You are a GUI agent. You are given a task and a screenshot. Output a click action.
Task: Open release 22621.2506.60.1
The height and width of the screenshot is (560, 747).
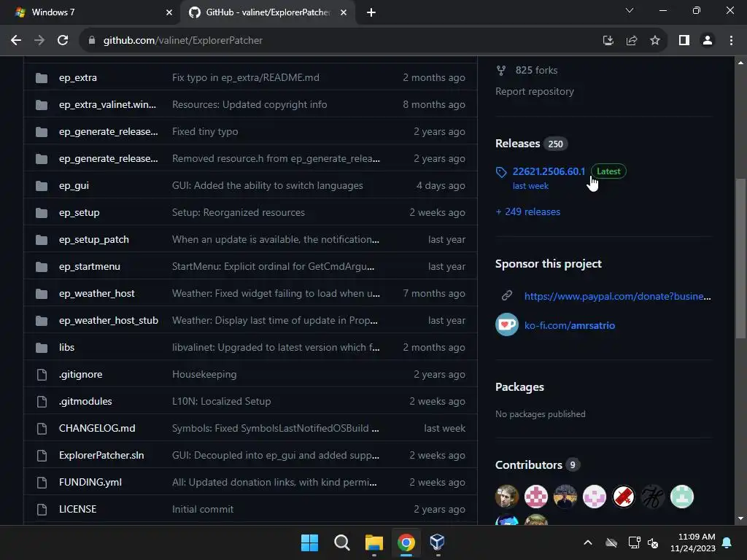(549, 171)
